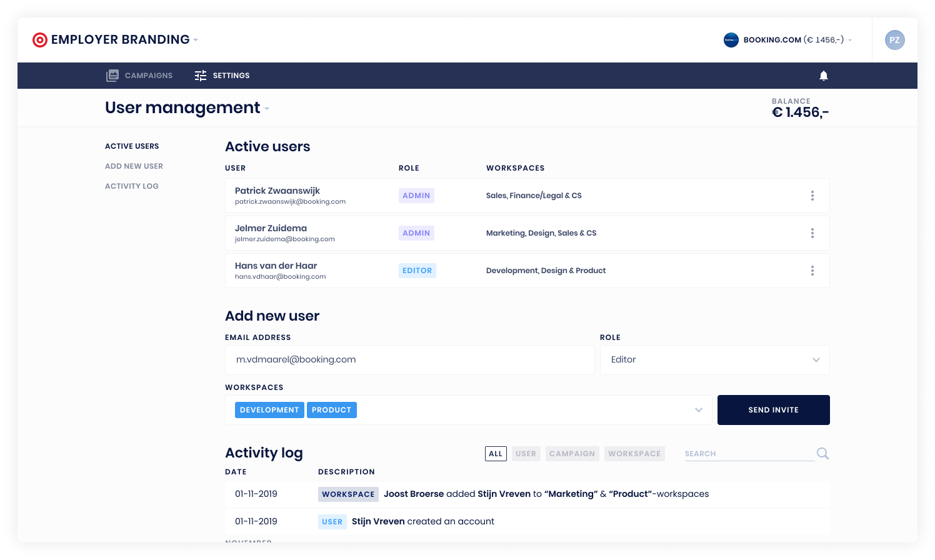Screen dimensions: 935x560
Task: Click the email address input field
Action: (x=410, y=360)
